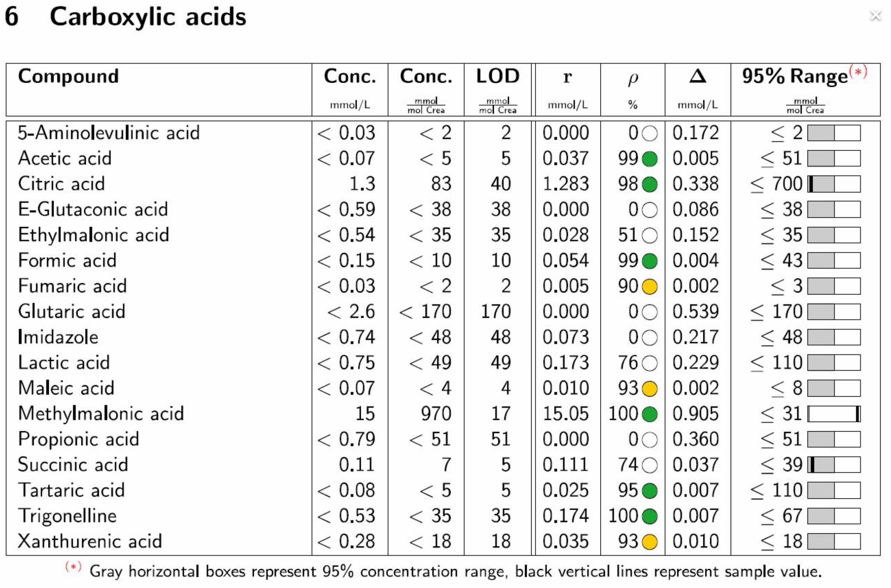
Task: Click the Succinic acid range bar
Action: pyautogui.click(x=834, y=465)
